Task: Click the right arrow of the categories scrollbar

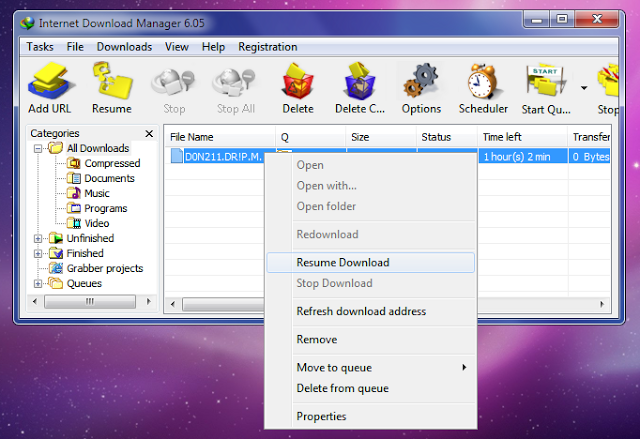Action: (x=149, y=302)
